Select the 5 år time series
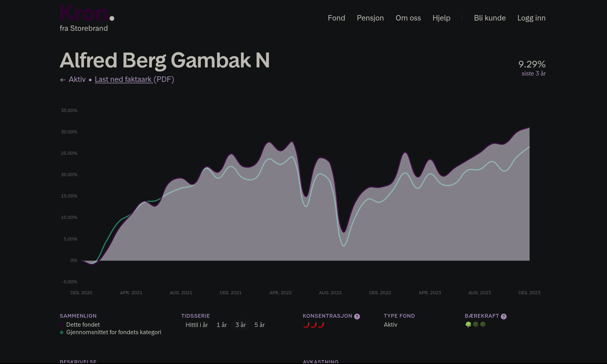 pos(259,325)
